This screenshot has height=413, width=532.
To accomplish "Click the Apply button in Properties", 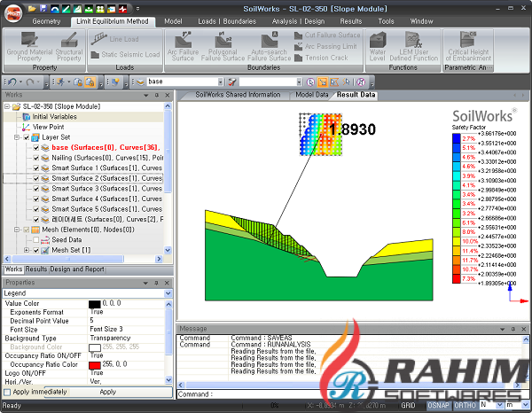I will tap(106, 391).
